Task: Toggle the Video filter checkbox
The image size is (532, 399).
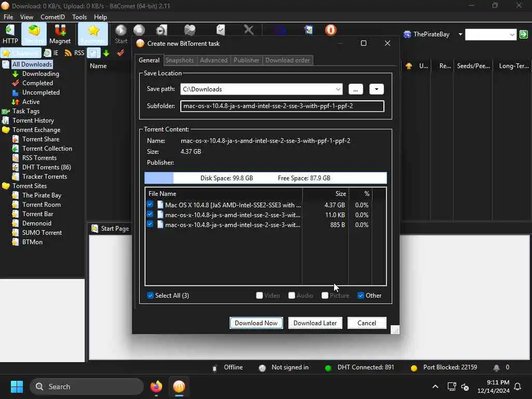Action: pyautogui.click(x=260, y=296)
